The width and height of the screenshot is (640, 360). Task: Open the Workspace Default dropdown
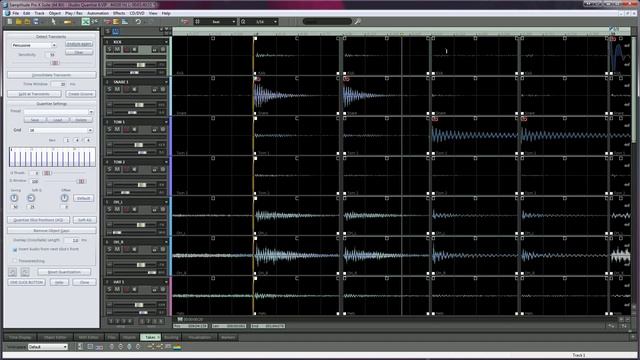48,347
